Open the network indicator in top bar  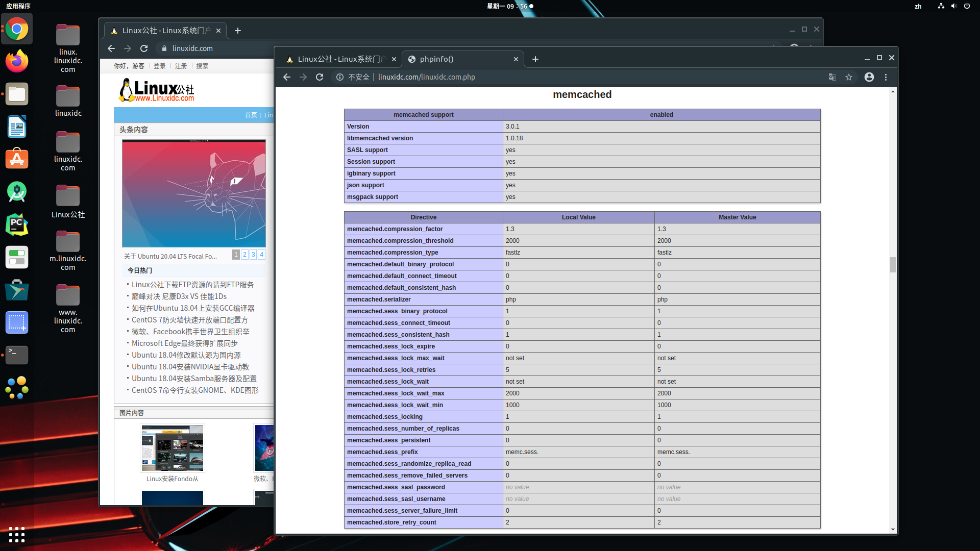coord(941,6)
